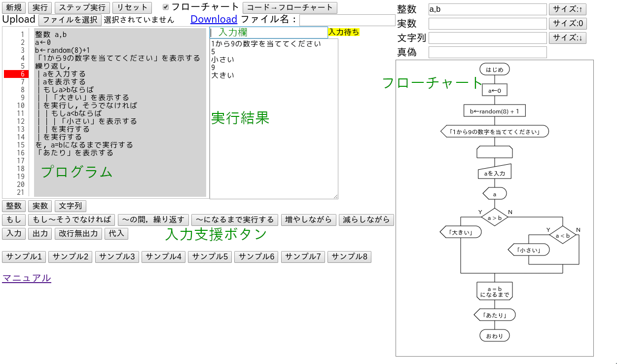Reset flowchart size with サイズ:0
The width and height of the screenshot is (617, 364).
(567, 24)
